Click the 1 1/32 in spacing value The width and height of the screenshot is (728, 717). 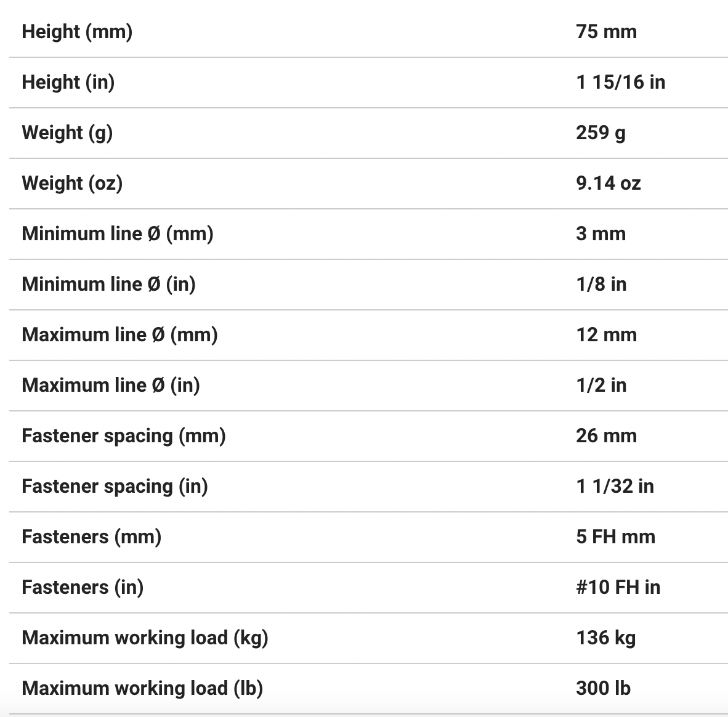[x=615, y=486]
